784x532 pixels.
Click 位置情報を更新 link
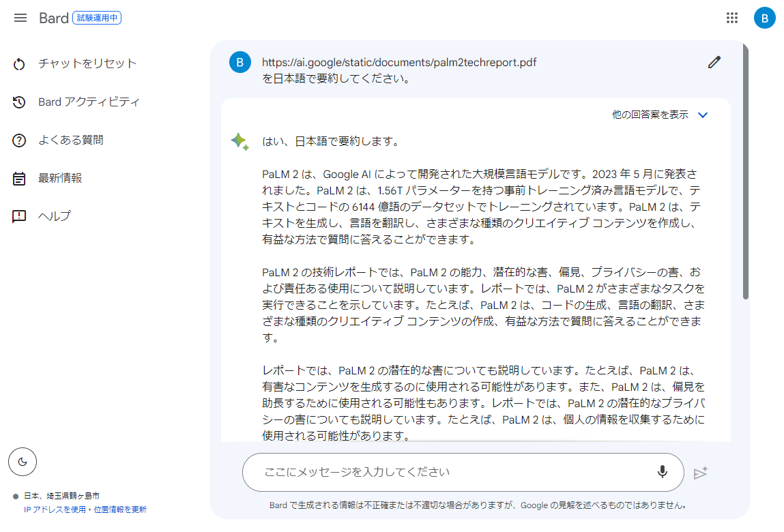[120, 509]
